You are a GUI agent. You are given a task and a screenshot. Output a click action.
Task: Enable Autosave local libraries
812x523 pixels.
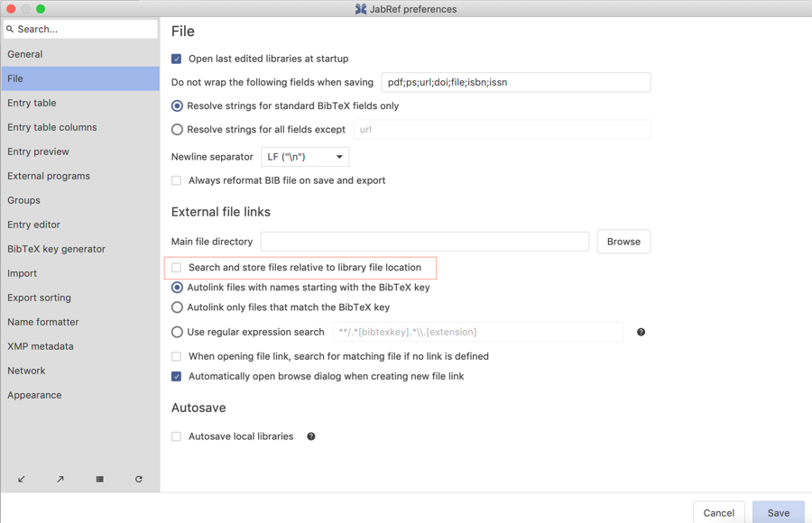(176, 436)
